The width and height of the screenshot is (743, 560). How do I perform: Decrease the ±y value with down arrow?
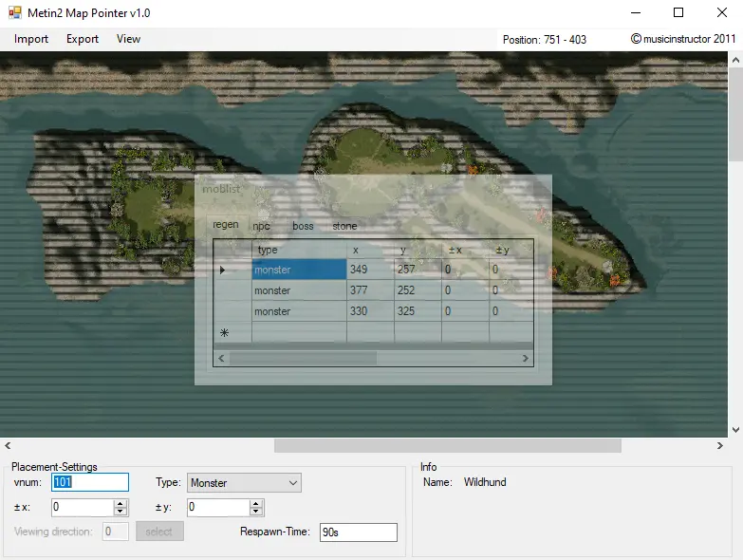(256, 513)
